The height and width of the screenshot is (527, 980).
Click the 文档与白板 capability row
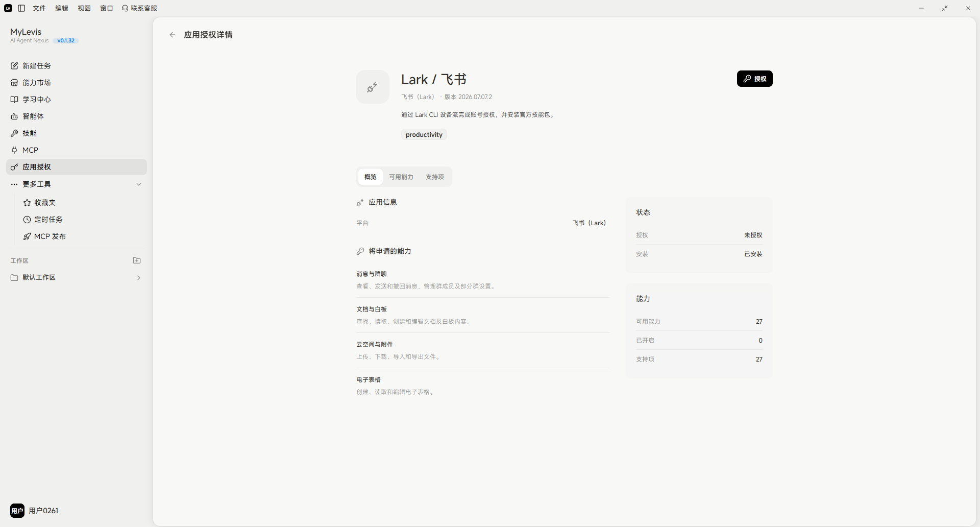coord(482,316)
